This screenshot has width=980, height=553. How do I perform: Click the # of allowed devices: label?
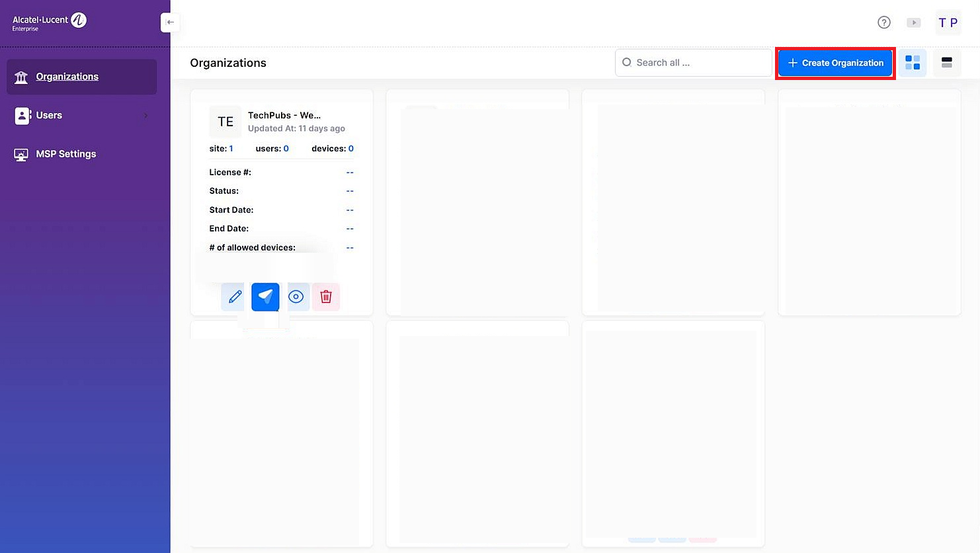tap(253, 248)
